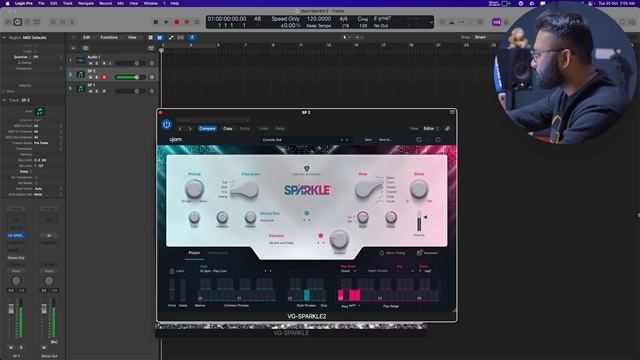Click the duplicate track icon
The width and height of the screenshot is (640, 360).
pos(85,48)
